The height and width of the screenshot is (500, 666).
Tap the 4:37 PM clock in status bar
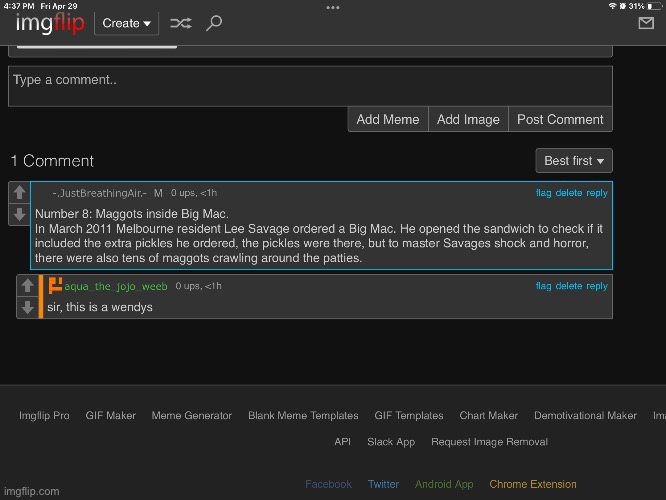point(19,6)
